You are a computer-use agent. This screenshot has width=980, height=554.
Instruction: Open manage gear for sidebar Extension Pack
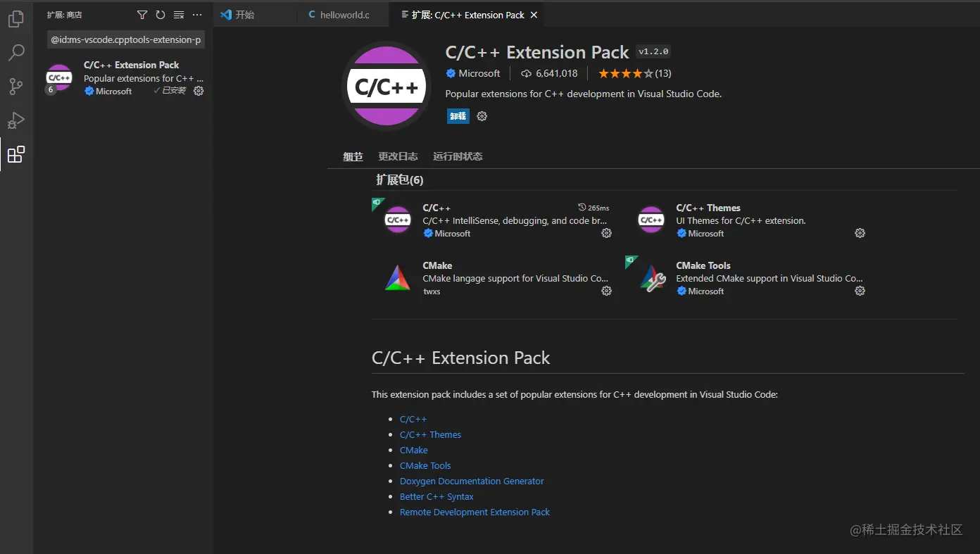[199, 91]
